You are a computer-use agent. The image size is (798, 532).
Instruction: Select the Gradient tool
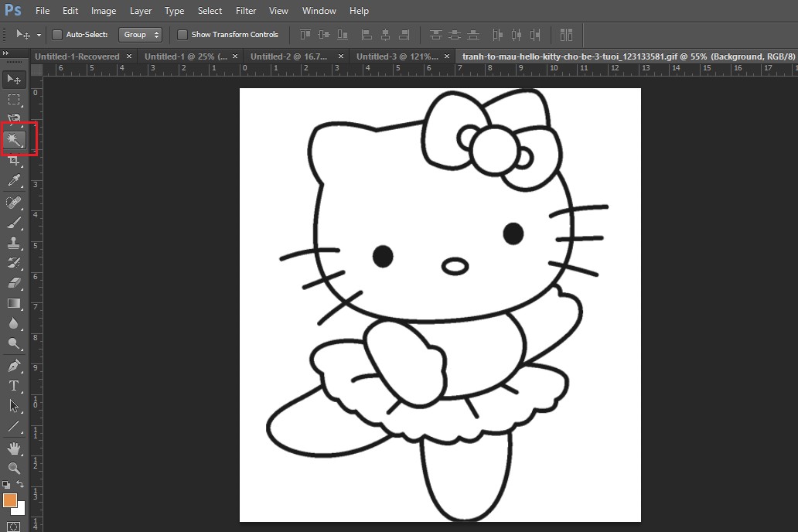pos(14,303)
